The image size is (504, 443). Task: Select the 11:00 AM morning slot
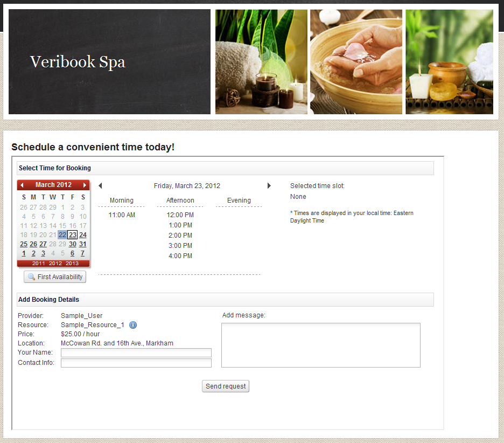click(122, 215)
